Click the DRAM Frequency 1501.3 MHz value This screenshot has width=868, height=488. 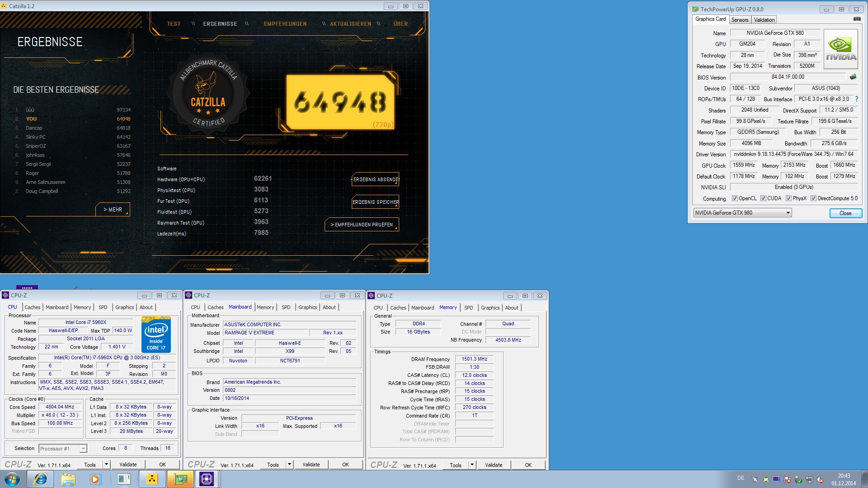(x=474, y=359)
